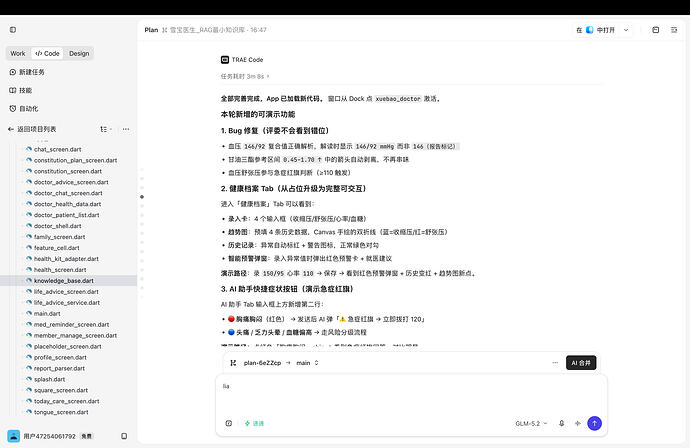690x448 pixels.
Task: Switch to the Code tab
Action: (47, 53)
